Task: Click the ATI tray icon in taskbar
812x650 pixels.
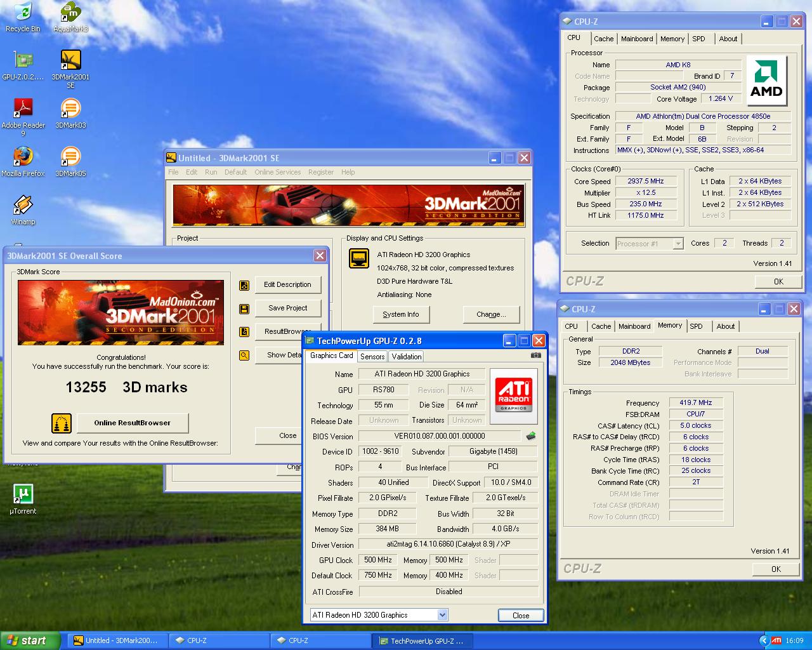Action: pos(776,640)
